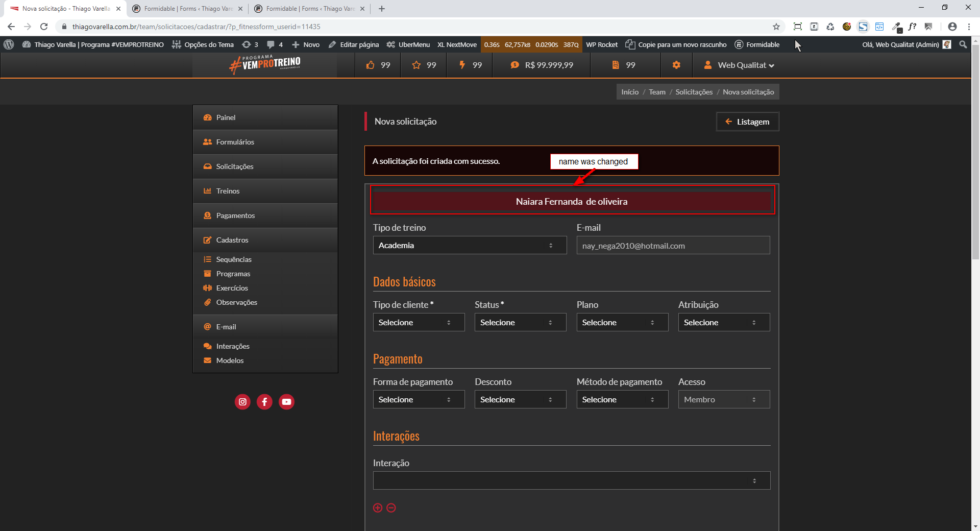Click the Instagram social icon
This screenshot has width=980, height=531.
[x=242, y=402]
